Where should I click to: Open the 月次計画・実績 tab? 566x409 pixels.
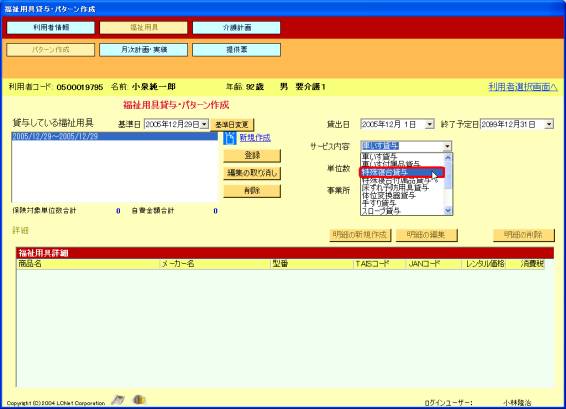(x=144, y=50)
